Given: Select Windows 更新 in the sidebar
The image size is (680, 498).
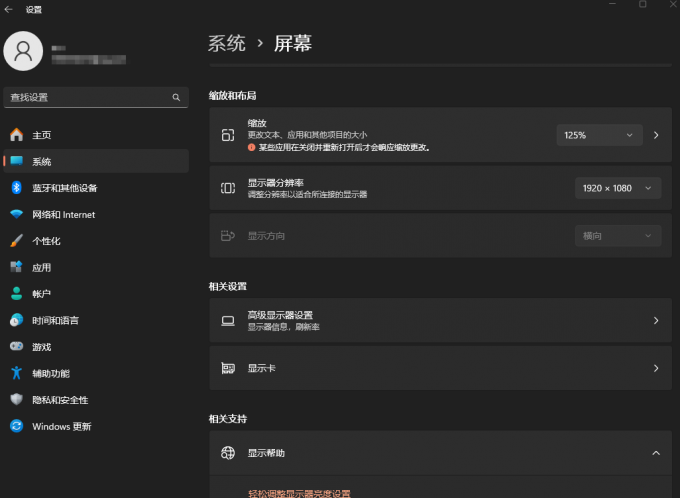Looking at the screenshot, I should [96, 426].
